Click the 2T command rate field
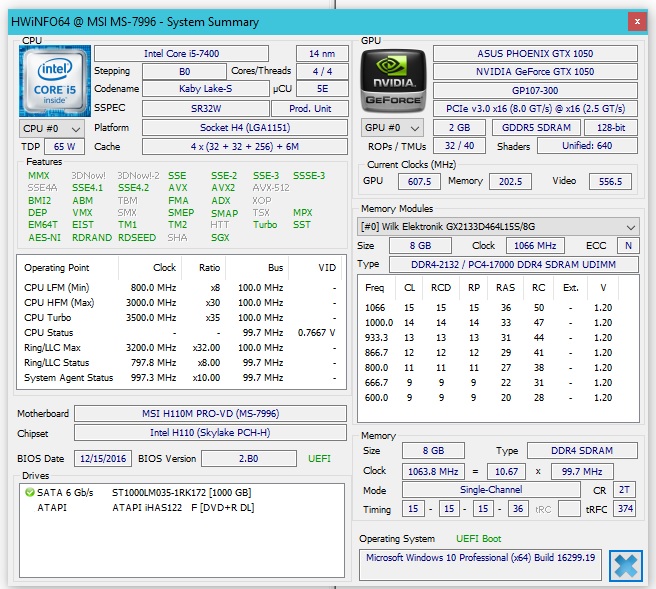The height and width of the screenshot is (589, 656). (x=624, y=489)
